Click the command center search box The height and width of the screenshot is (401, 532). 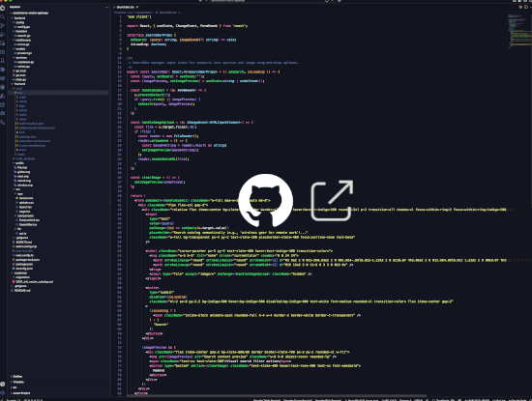click(x=266, y=1)
